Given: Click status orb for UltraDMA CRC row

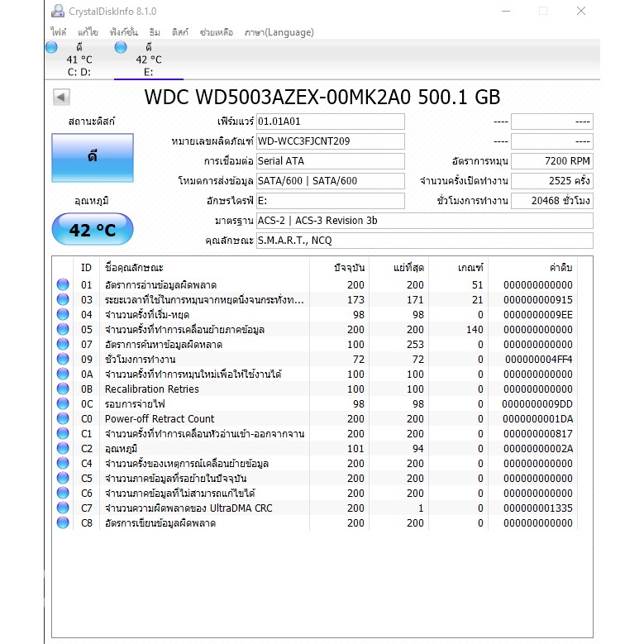Looking at the screenshot, I should 63,508.
